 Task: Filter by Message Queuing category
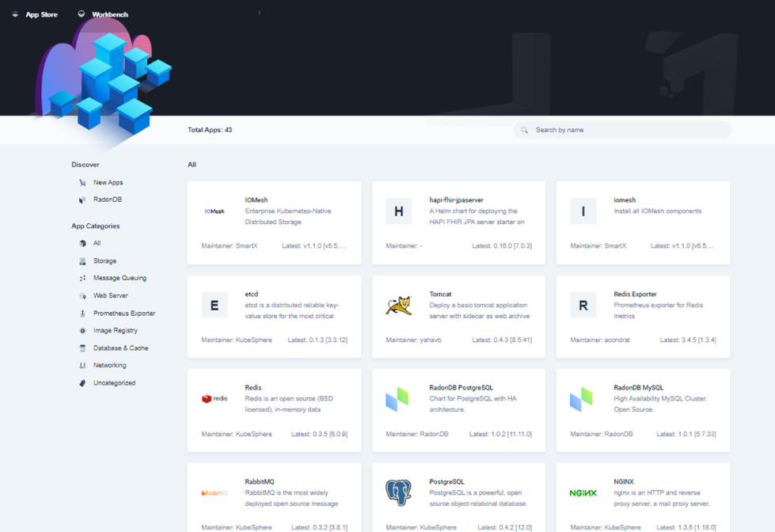(x=120, y=278)
